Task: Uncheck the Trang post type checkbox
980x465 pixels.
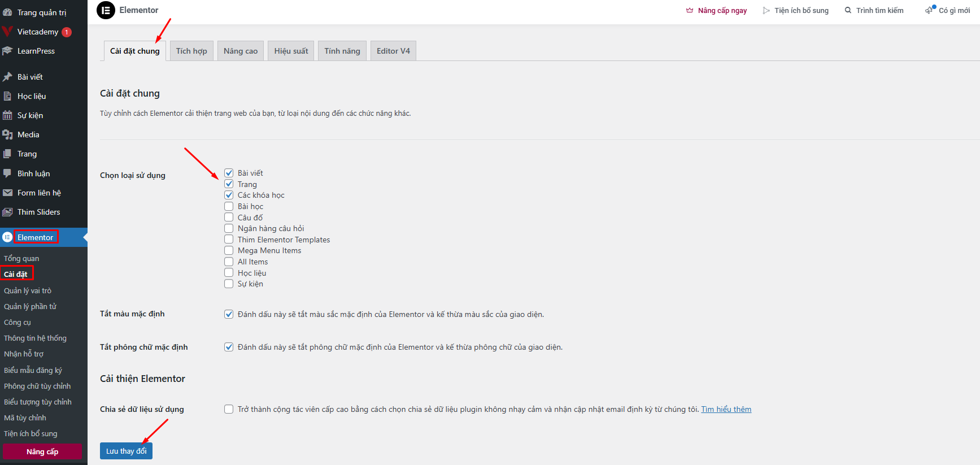Action: tap(229, 184)
